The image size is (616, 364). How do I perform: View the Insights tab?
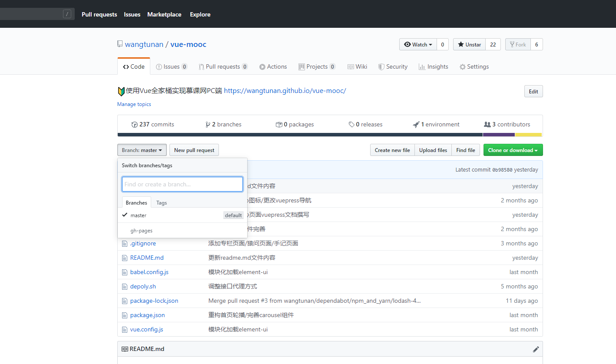coord(433,66)
